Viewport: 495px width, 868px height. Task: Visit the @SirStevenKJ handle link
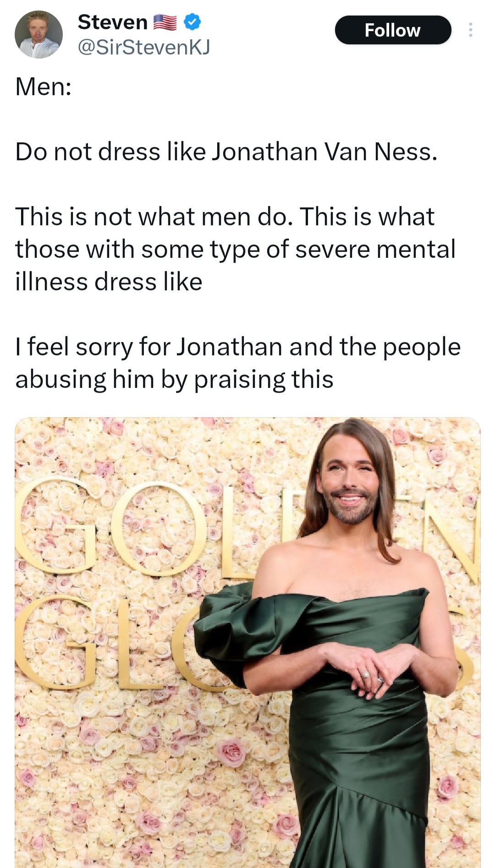tap(144, 47)
